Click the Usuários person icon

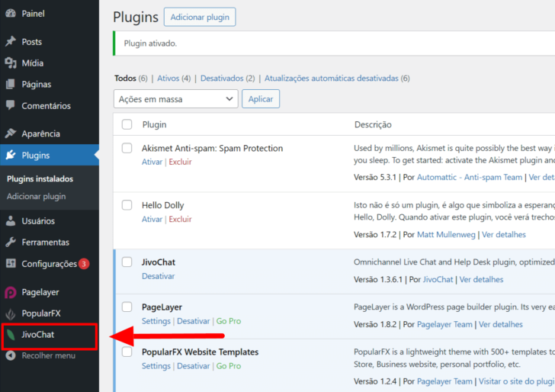point(11,221)
